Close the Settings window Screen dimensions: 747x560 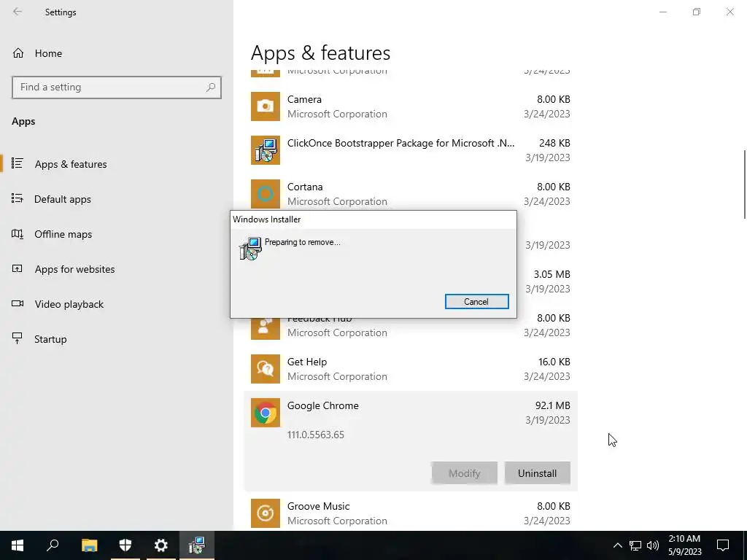[x=729, y=12]
